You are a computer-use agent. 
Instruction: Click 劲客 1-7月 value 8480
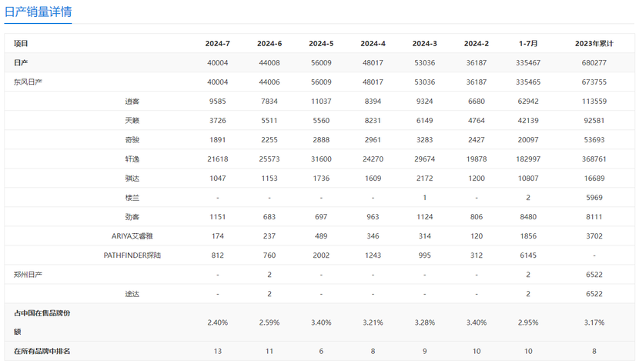coord(528,216)
